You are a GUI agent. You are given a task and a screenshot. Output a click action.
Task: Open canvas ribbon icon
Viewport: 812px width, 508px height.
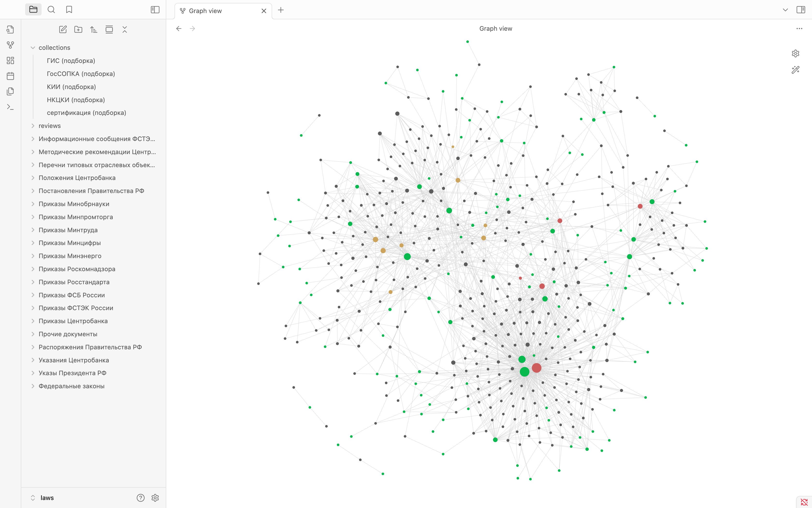click(10, 60)
